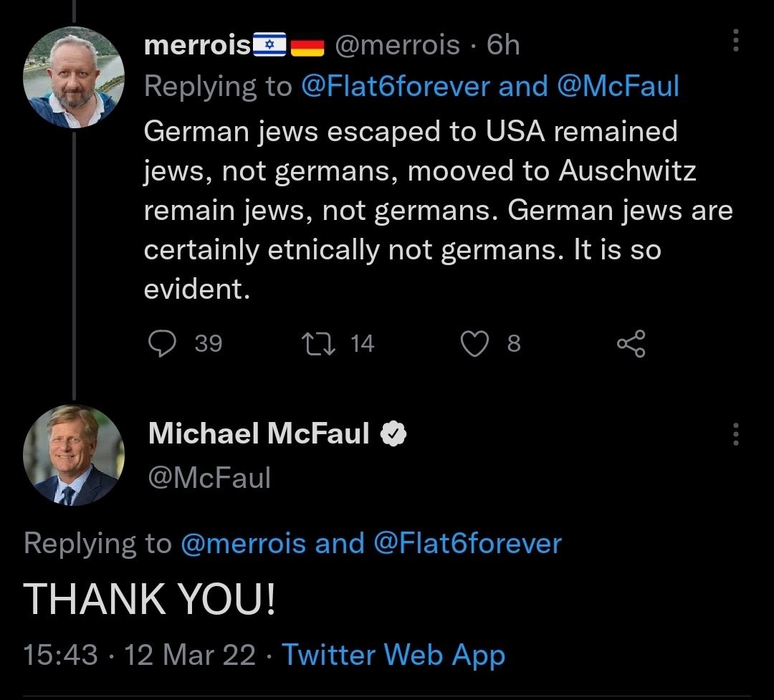774x700 pixels.
Task: Click @Flat6forever in McFaul's reply line
Action: tap(467, 543)
